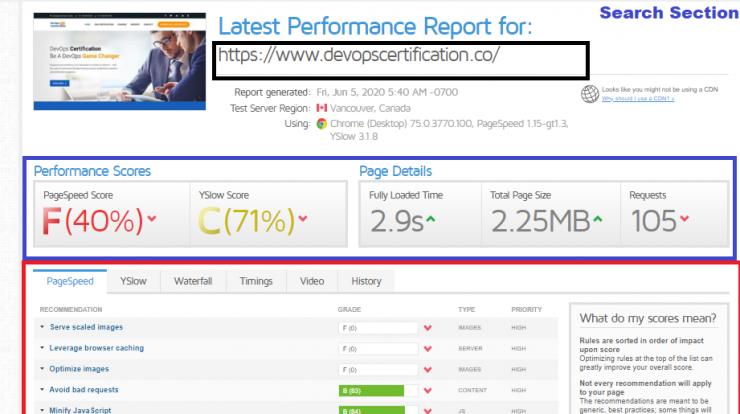Open the Video tab
This screenshot has width=740, height=414.
point(312,281)
